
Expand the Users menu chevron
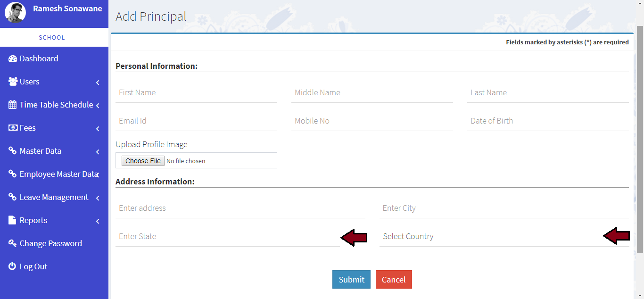(98, 83)
